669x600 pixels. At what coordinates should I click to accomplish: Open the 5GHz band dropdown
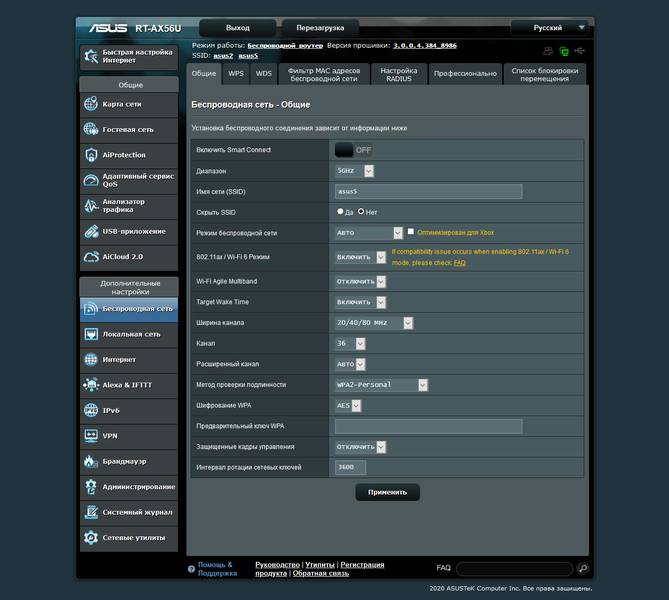354,171
